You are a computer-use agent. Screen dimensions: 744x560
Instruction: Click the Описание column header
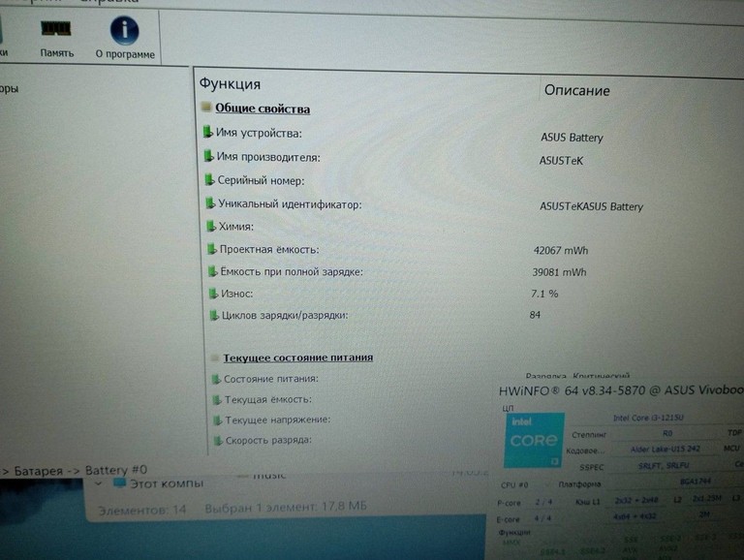(576, 90)
